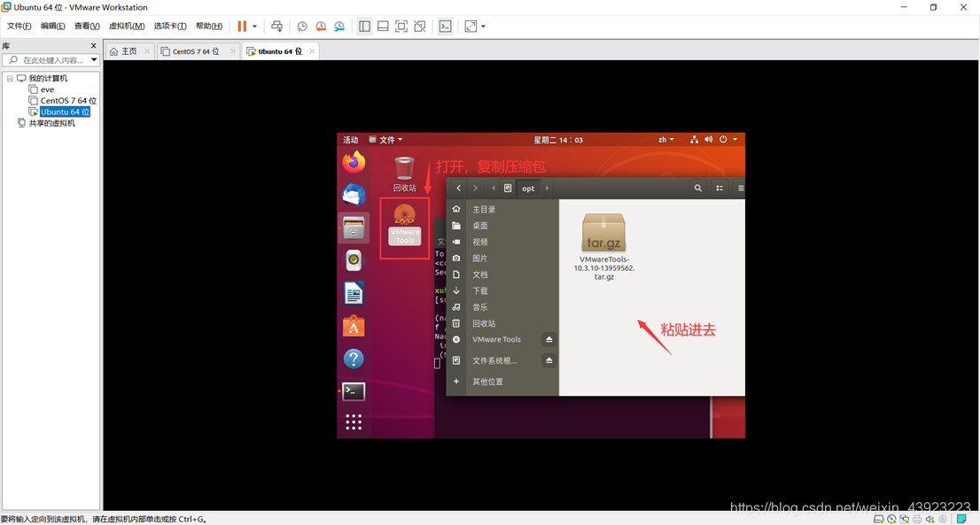Select the 回收站 desktop icon
980x525 pixels.
coord(404,174)
